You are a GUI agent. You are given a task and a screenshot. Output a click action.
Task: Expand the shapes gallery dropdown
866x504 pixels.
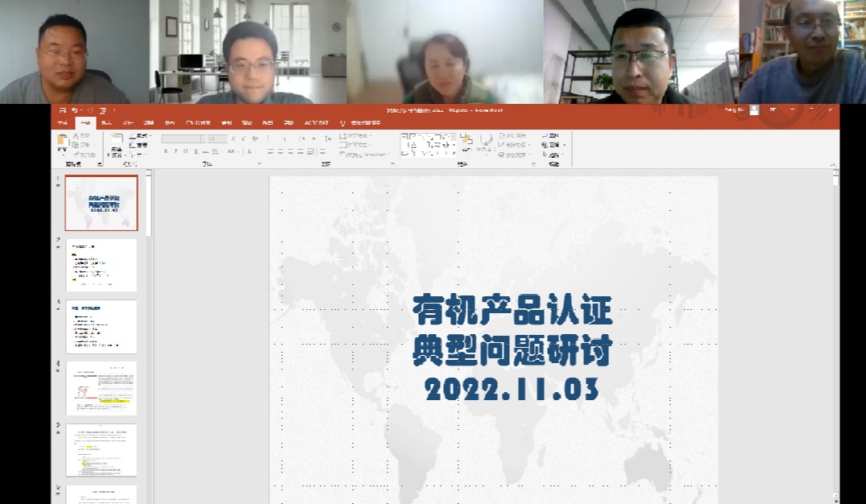(x=454, y=151)
